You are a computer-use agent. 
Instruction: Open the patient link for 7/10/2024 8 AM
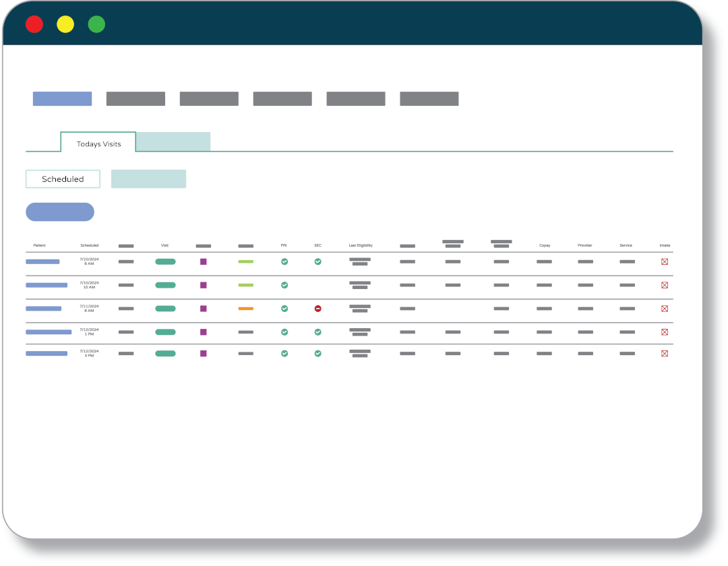pos(42,261)
